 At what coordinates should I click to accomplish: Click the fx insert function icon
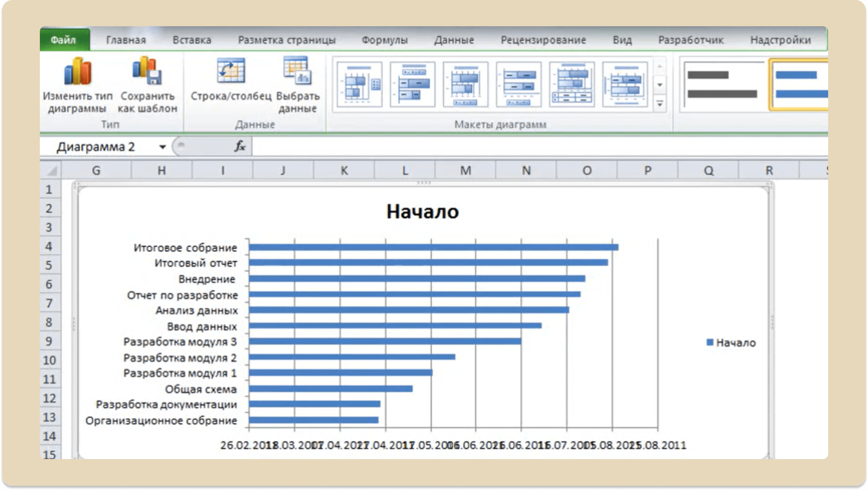[x=240, y=147]
